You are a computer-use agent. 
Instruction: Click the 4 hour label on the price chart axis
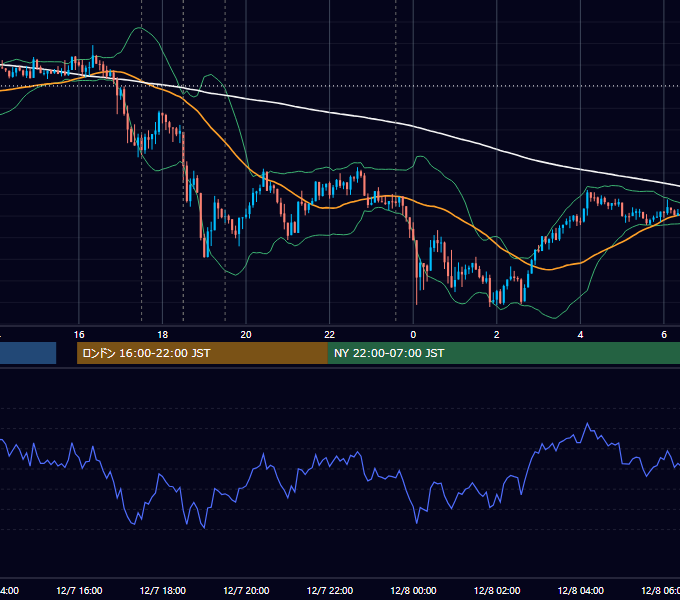coord(580,335)
